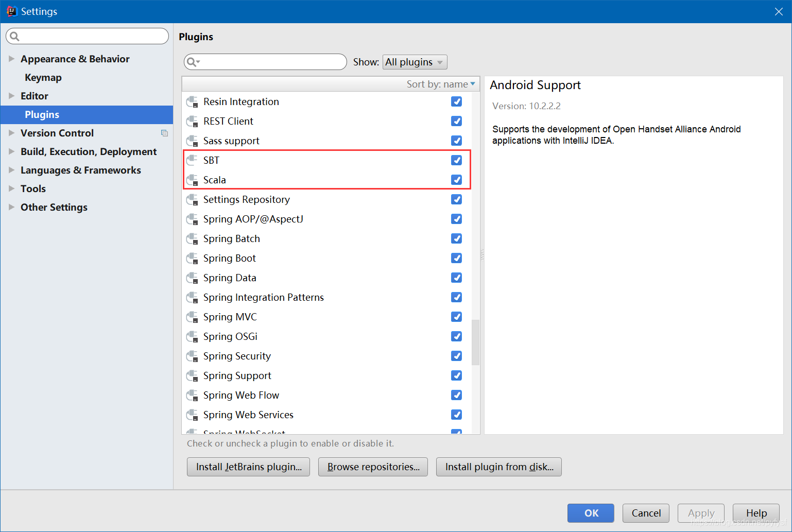Expand the Other Settings section
The image size is (792, 532).
11,207
